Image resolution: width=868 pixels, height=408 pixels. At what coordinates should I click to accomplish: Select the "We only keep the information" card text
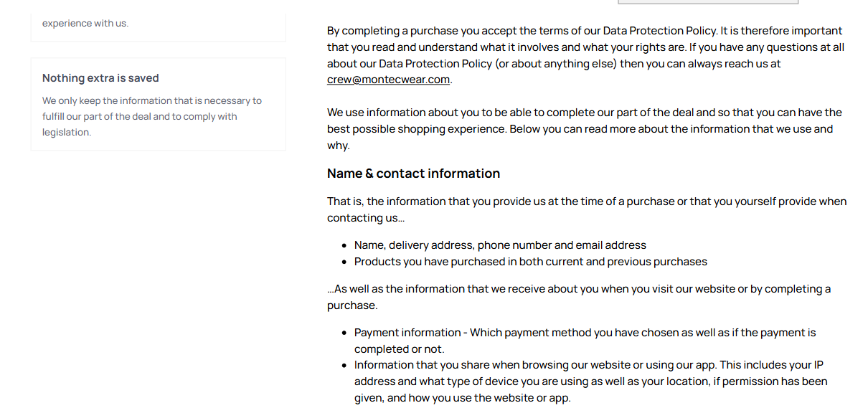[151, 116]
